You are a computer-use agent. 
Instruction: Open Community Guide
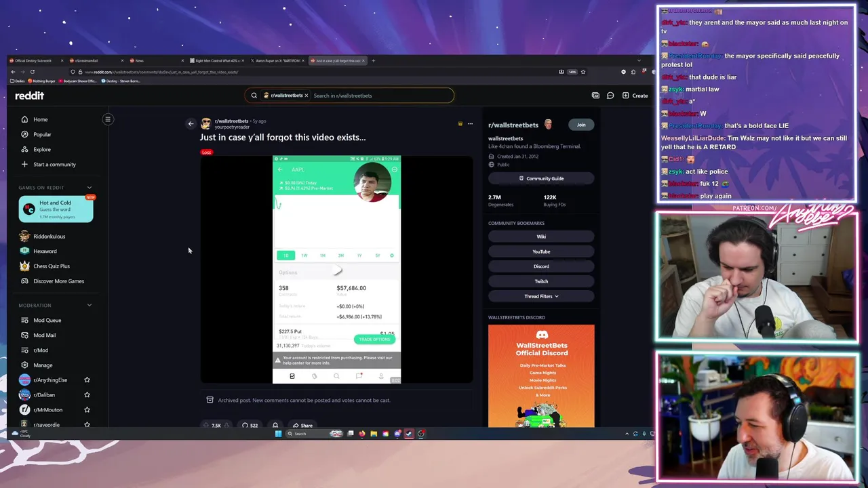coord(541,178)
